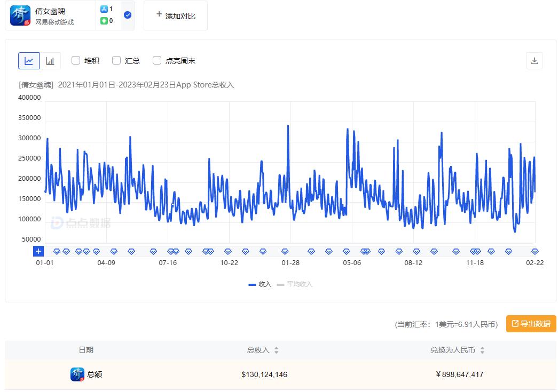Click the Google Play badge icon
Image resolution: width=558 pixels, height=392 pixels.
[x=105, y=21]
